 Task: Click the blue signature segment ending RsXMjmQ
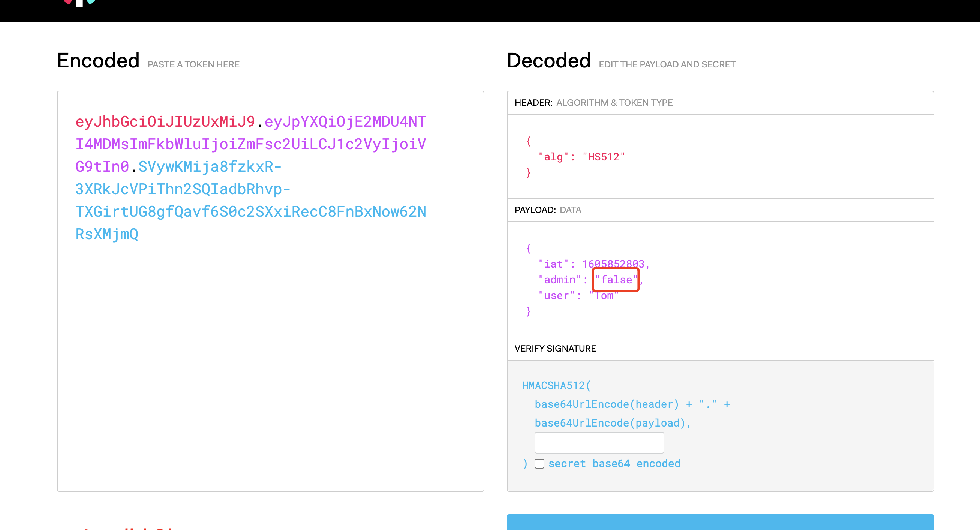point(106,234)
